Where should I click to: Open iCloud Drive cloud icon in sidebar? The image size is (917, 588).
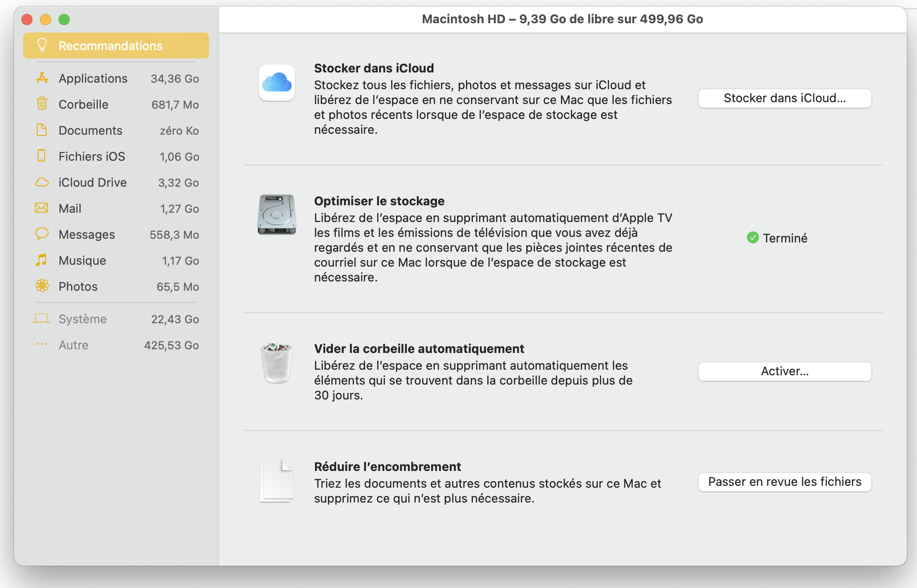(42, 182)
